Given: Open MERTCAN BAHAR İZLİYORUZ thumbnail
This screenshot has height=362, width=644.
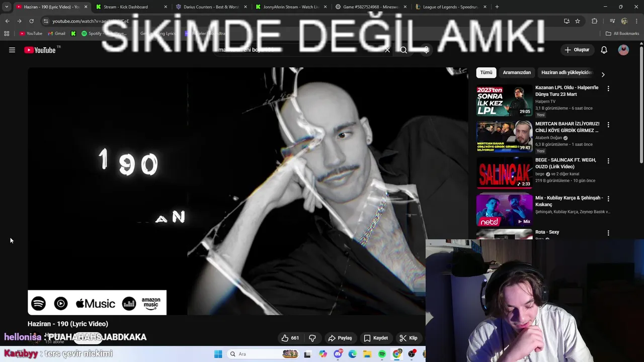Looking at the screenshot, I should 504,137.
